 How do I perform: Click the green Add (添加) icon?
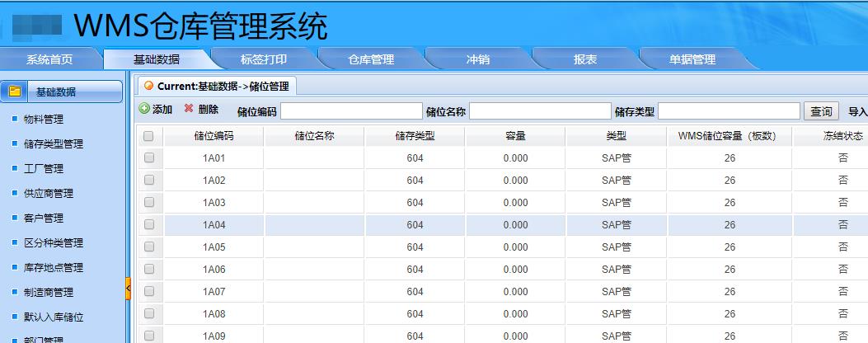point(145,109)
